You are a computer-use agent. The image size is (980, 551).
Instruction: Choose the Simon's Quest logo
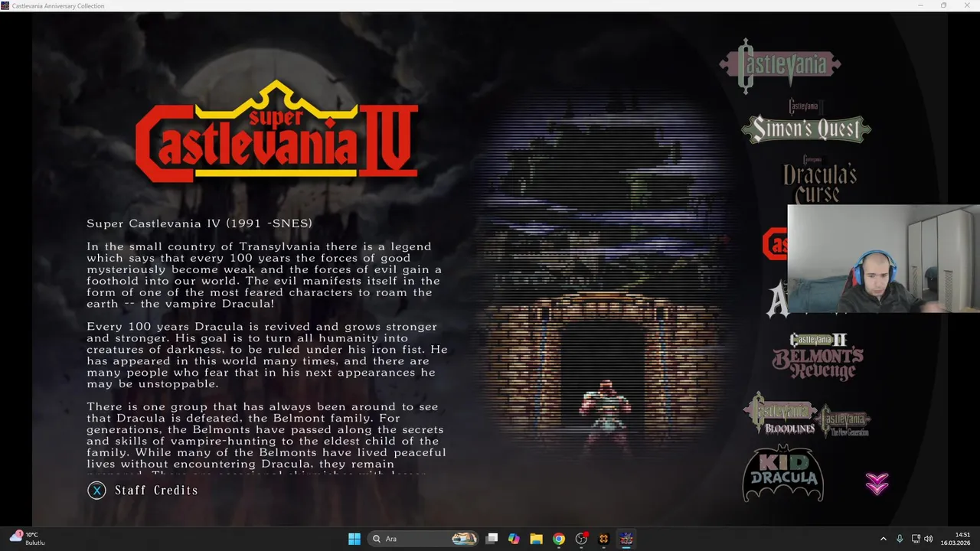pyautogui.click(x=805, y=122)
